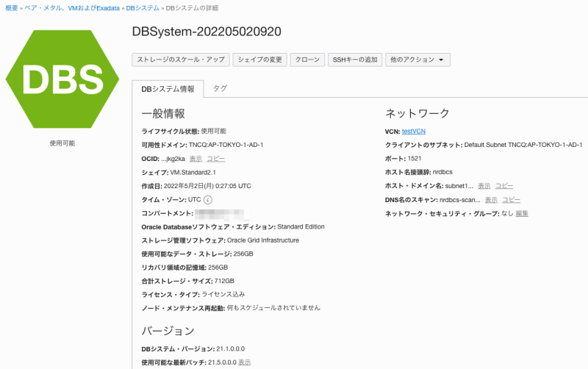This screenshot has width=588, height=369.
Task: Show the latest available patch 21.5.0.0.0
Action: click(244, 362)
